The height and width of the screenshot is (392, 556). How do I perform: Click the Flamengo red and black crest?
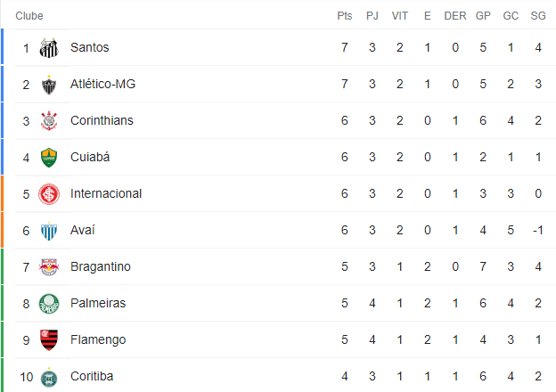click(x=49, y=340)
